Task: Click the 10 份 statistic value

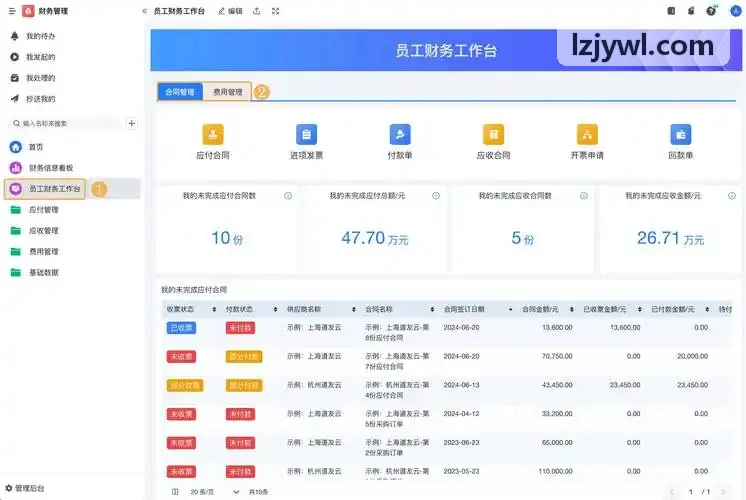Action: (x=227, y=238)
